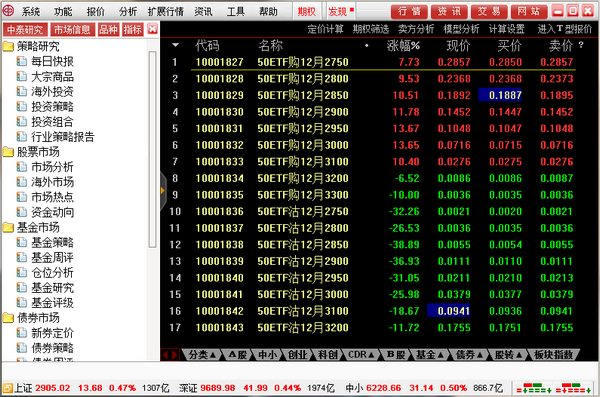This screenshot has width=600, height=397.
Task: Click the question mark next to 卖价
Action: [581, 45]
